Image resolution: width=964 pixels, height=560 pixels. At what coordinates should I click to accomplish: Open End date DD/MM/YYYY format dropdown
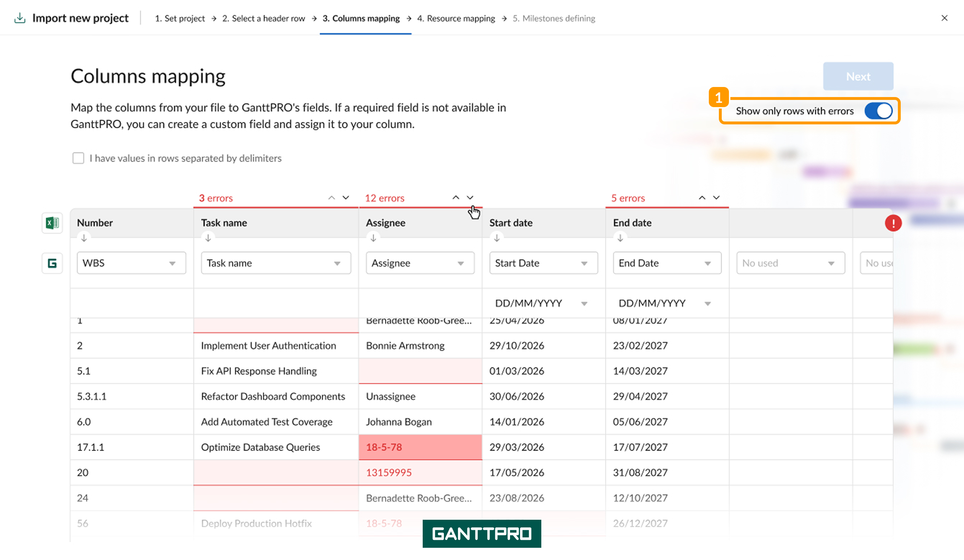pos(665,303)
